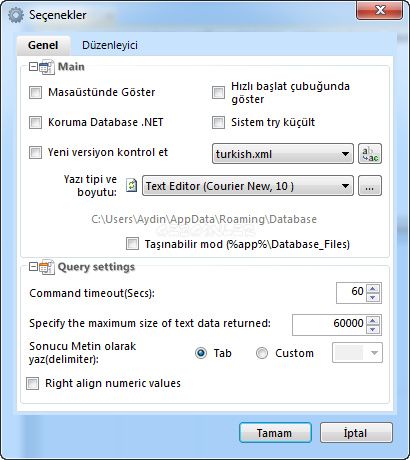
Task: Switch to the Düzenleyici tab
Action: click(x=110, y=45)
